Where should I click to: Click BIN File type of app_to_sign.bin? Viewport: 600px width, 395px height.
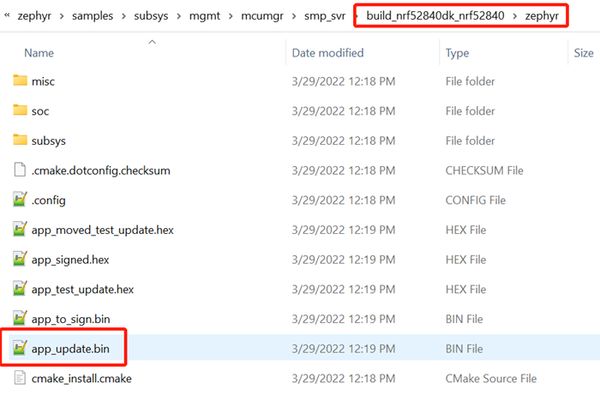pos(464,319)
